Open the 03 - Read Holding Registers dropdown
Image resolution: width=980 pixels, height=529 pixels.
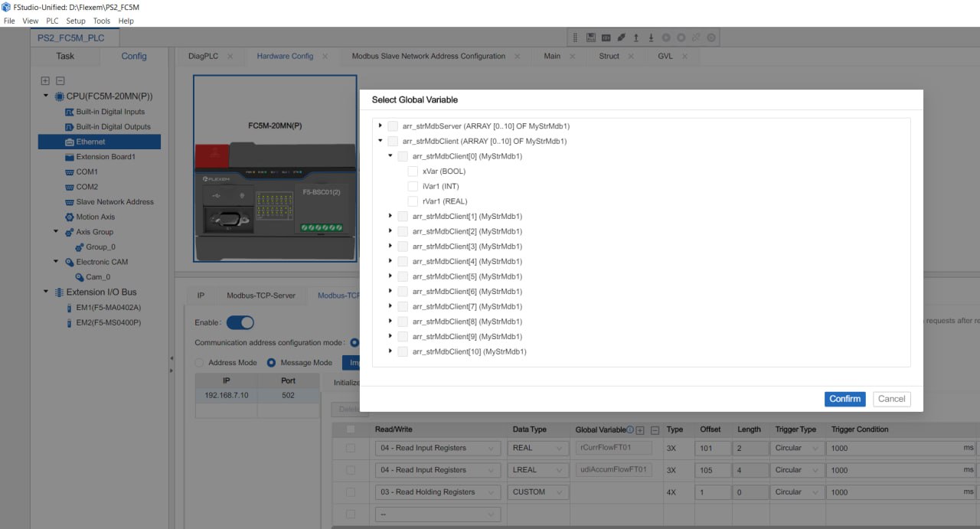437,492
